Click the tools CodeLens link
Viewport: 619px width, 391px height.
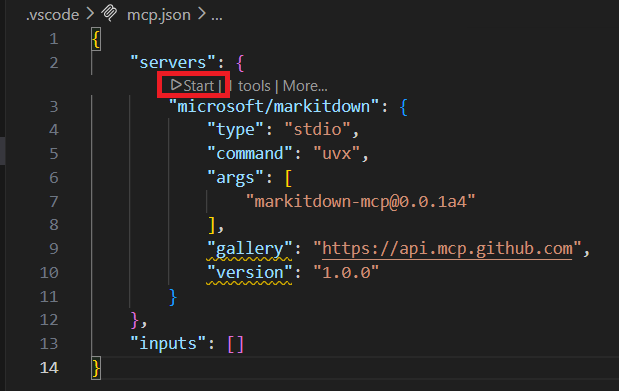254,86
